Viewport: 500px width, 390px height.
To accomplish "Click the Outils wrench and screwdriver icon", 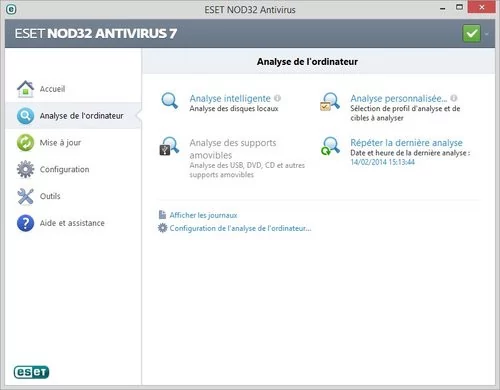I will point(25,196).
